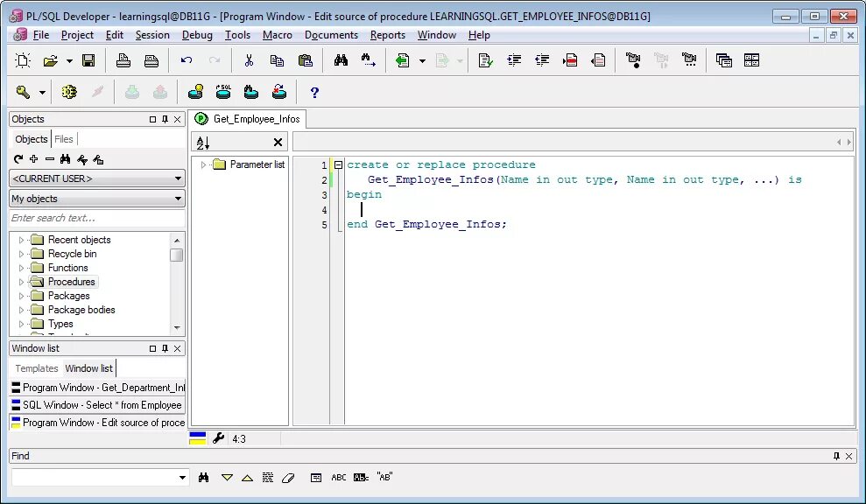Click the Enter search text field
Viewport: 866px width, 504px height.
coord(97,218)
